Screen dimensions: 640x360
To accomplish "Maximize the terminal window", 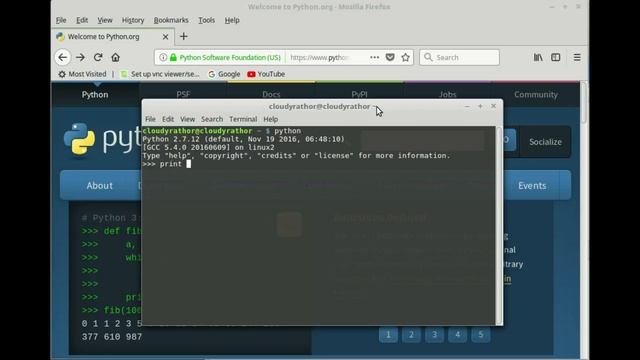I will [480, 106].
